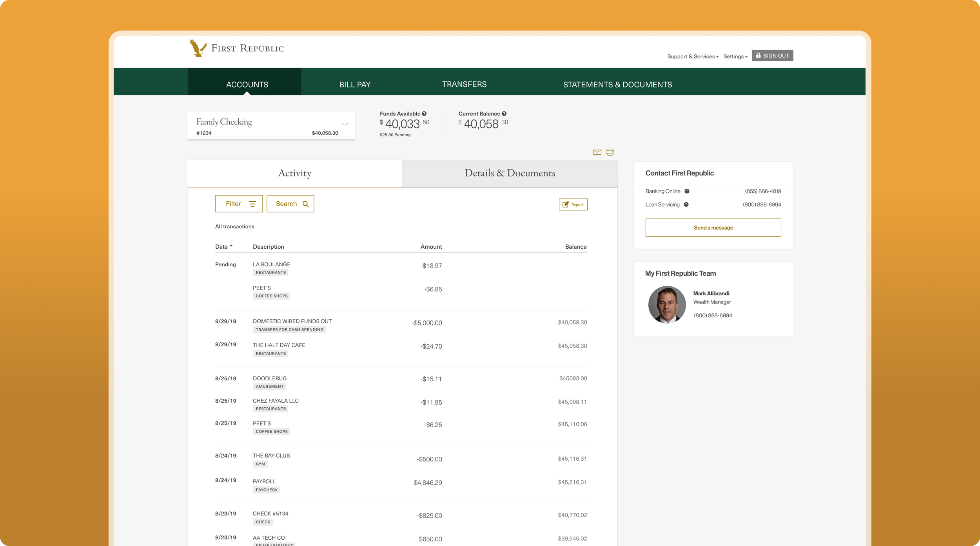Click Mark Alibrandi's profile photo
This screenshot has height=546, width=980.
click(x=667, y=305)
